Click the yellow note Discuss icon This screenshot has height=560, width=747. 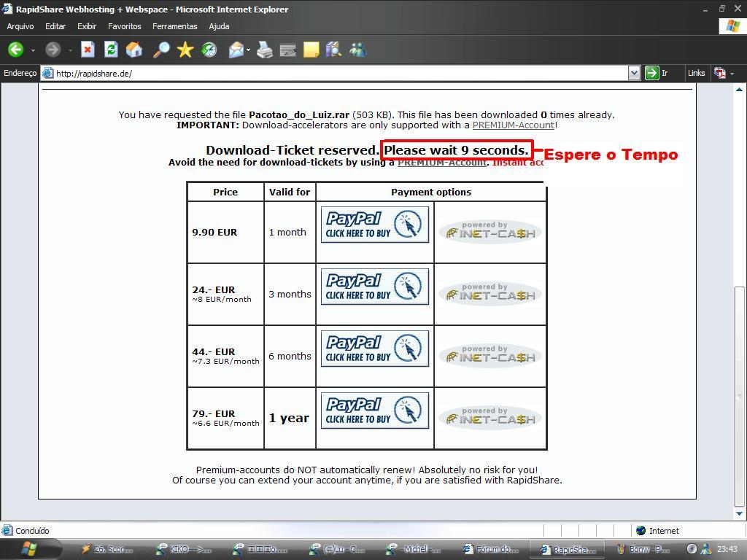click(x=311, y=50)
